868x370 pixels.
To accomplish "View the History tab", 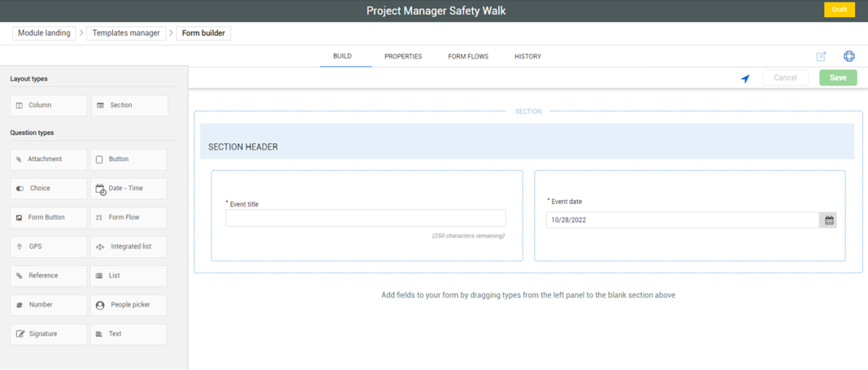I will 527,56.
